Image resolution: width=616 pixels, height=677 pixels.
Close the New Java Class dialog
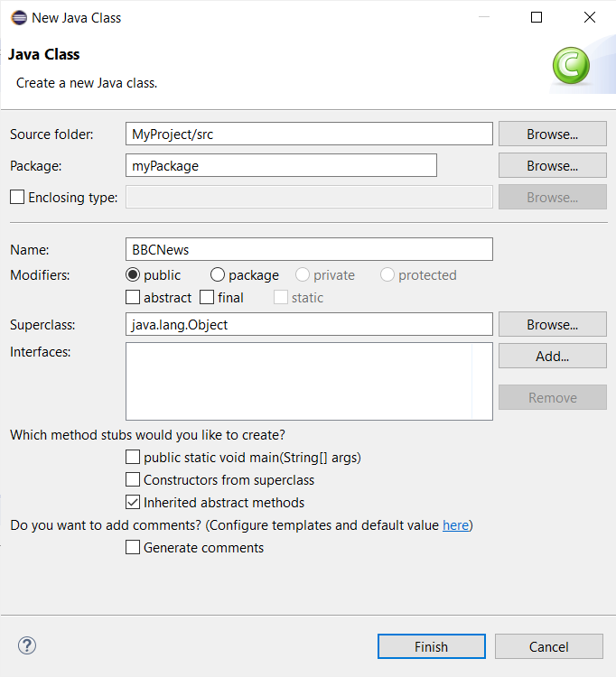point(590,17)
